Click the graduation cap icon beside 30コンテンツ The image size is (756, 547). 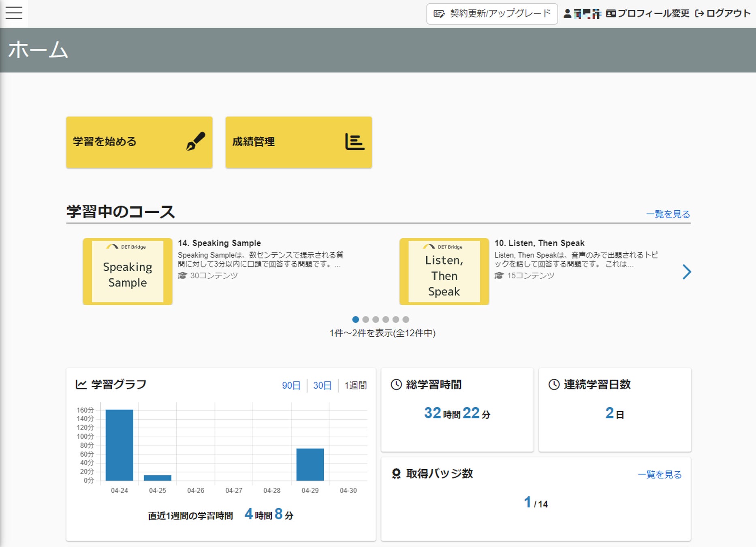coord(182,276)
